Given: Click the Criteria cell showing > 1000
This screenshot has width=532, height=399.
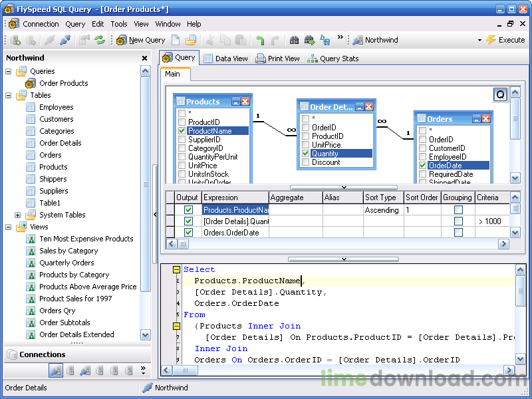Looking at the screenshot, I should [x=492, y=221].
